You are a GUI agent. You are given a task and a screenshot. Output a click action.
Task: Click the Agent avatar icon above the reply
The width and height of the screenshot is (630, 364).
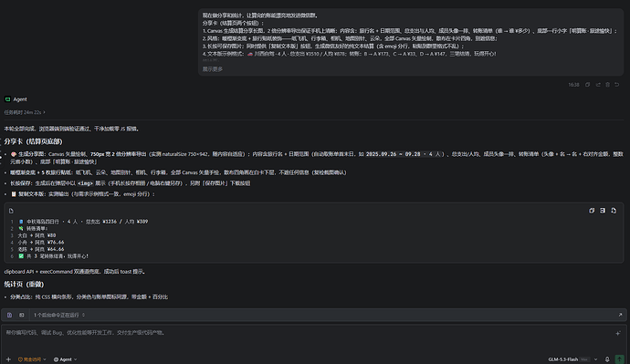7,99
